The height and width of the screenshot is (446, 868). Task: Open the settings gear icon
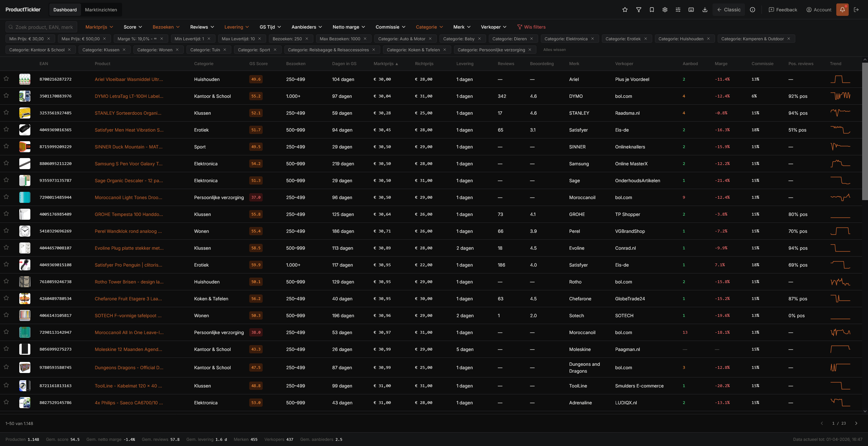(x=664, y=9)
